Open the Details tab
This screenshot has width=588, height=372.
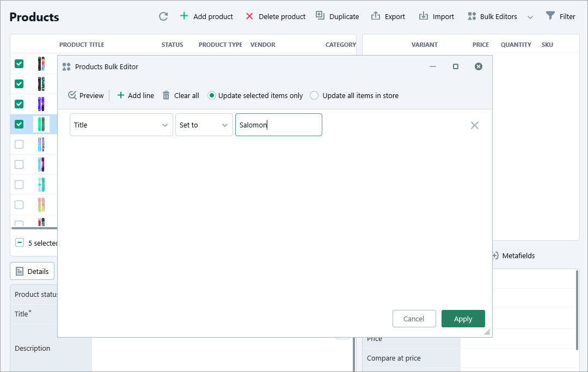(x=32, y=271)
